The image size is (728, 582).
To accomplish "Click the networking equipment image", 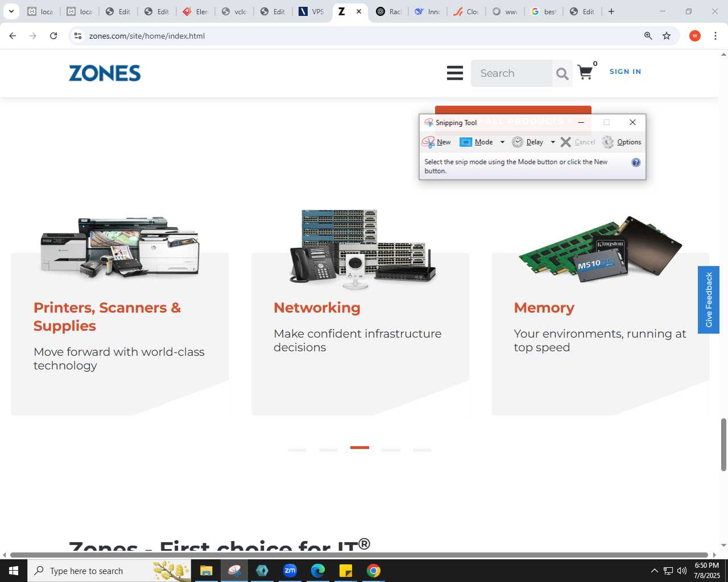I will [x=362, y=249].
